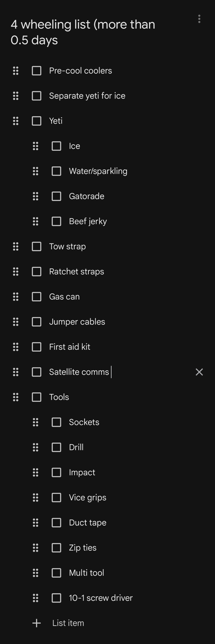Check off the Drill sub-item
215x644 pixels.
[56, 447]
